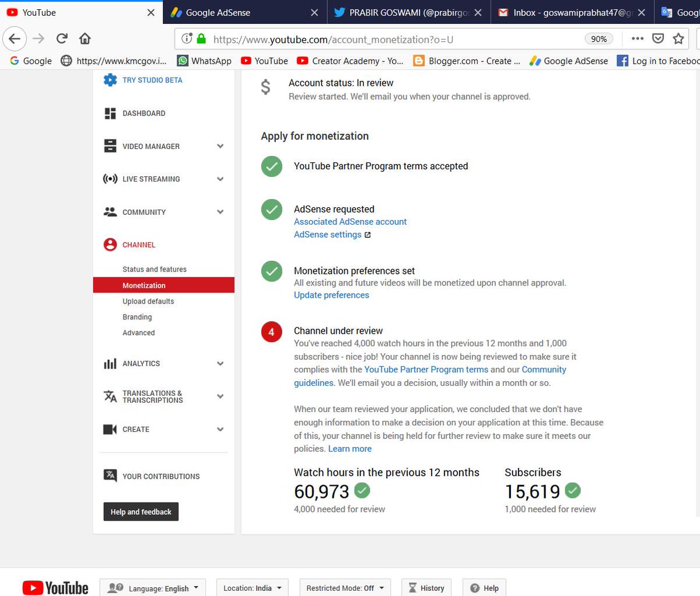The image size is (700, 596).
Task: Expand the Create section chevron
Action: pos(220,429)
